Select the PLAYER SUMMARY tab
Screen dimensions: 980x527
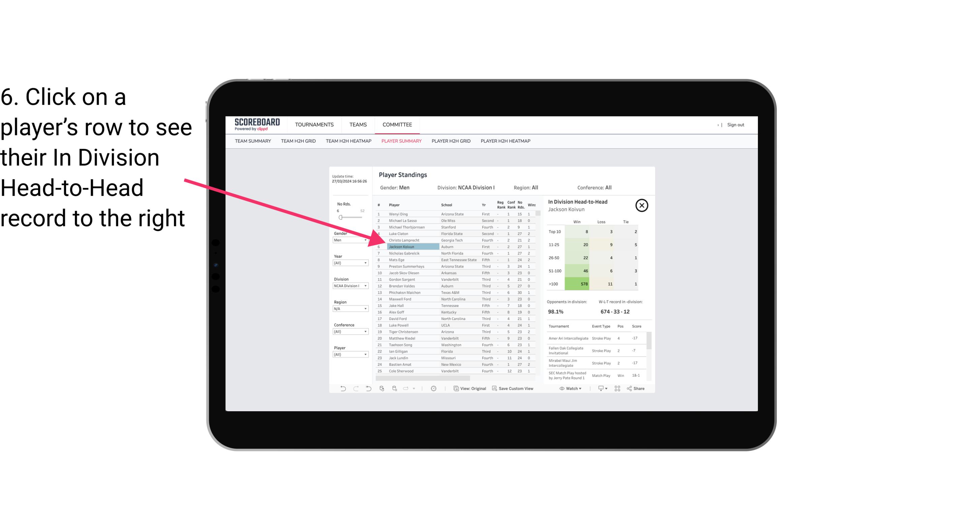[x=400, y=141]
